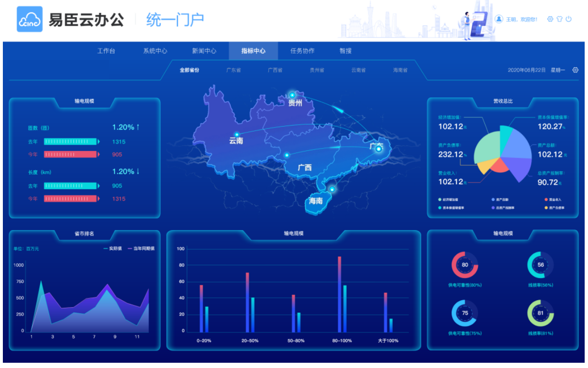588x368 pixels.
Task: Open the 系统中心 navigation tab
Action: (155, 51)
